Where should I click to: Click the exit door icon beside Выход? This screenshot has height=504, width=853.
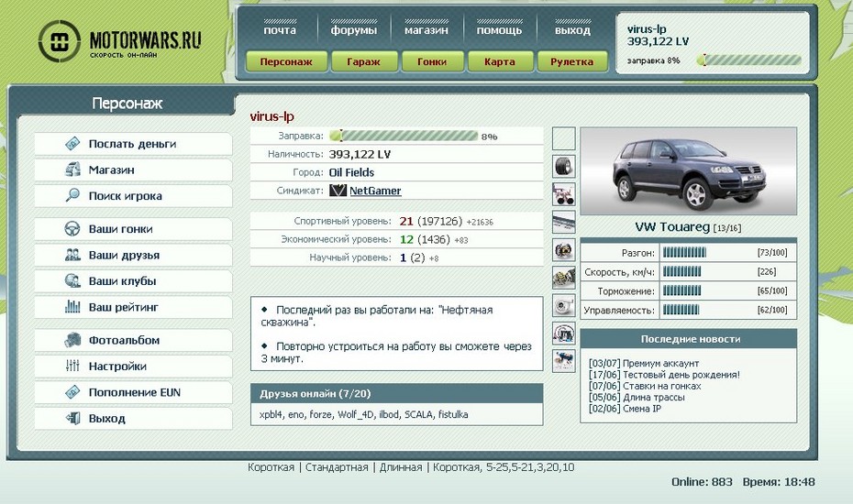tap(72, 418)
